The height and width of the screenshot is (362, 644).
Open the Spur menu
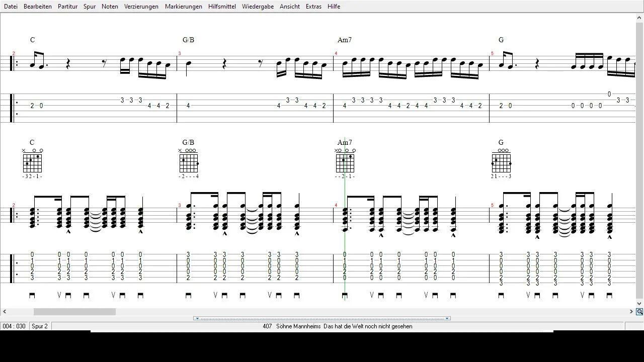click(90, 7)
